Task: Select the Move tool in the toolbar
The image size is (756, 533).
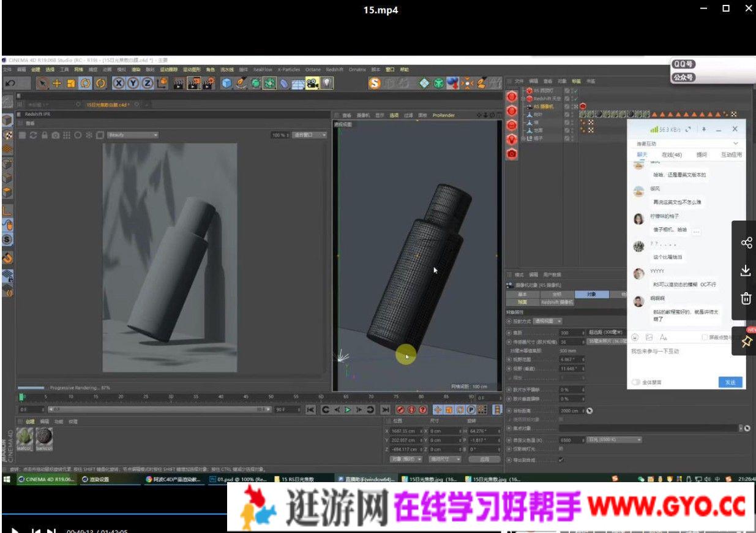Action: (55, 84)
